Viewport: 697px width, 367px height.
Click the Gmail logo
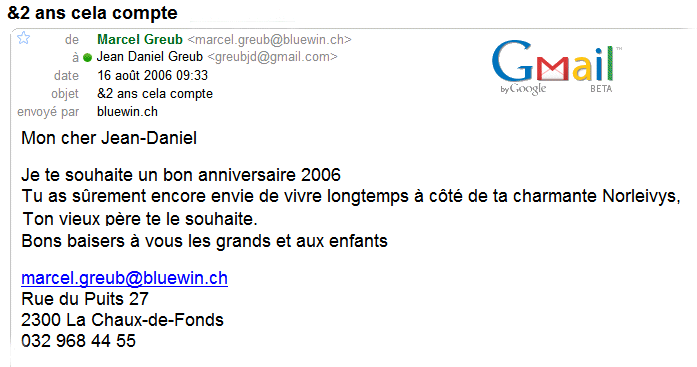pos(557,68)
